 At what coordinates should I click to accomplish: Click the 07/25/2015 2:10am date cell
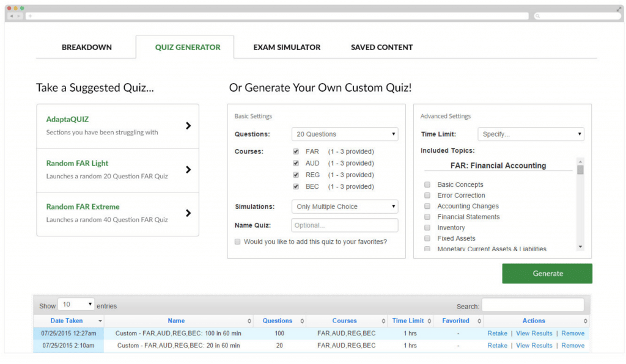tap(68, 346)
